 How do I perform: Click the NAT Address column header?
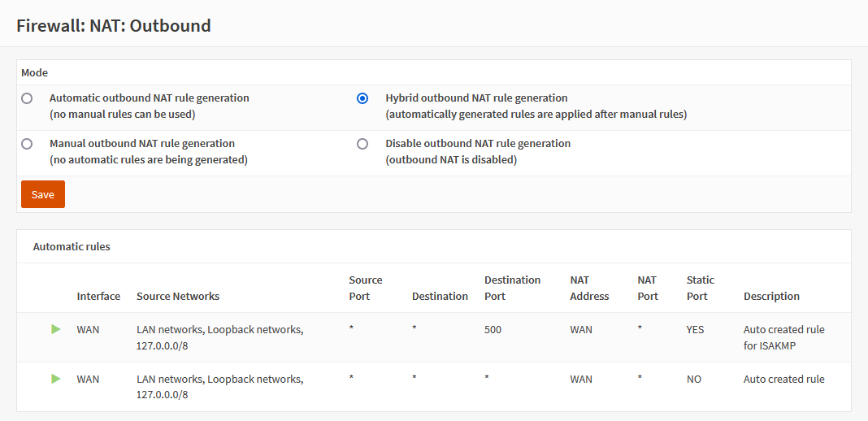click(589, 288)
